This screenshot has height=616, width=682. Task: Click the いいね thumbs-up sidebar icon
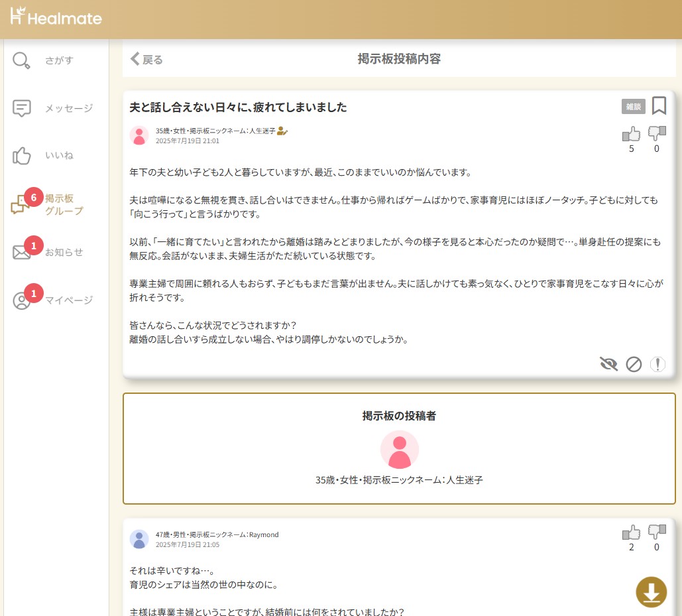click(x=22, y=156)
